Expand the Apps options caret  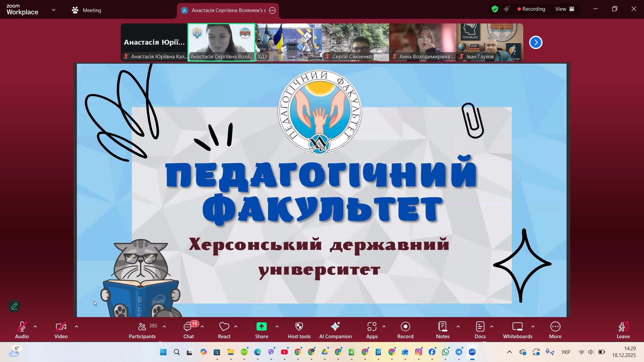tap(384, 326)
